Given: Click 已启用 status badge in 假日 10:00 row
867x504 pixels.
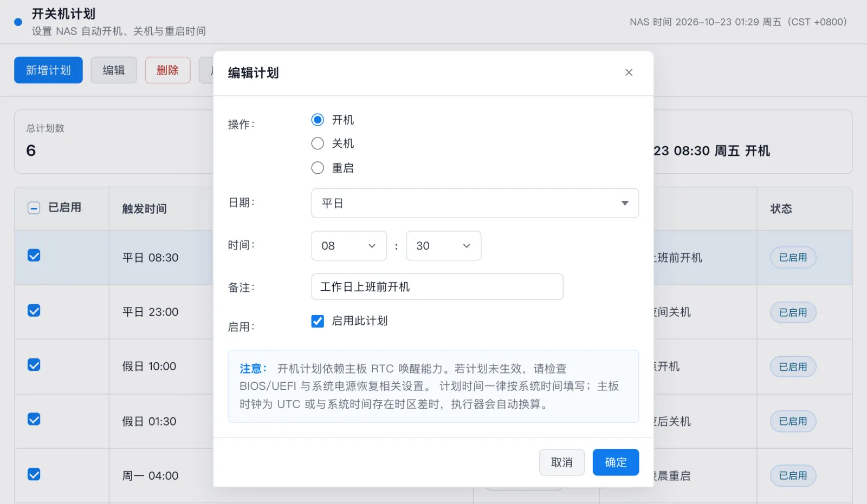Looking at the screenshot, I should 793,367.
